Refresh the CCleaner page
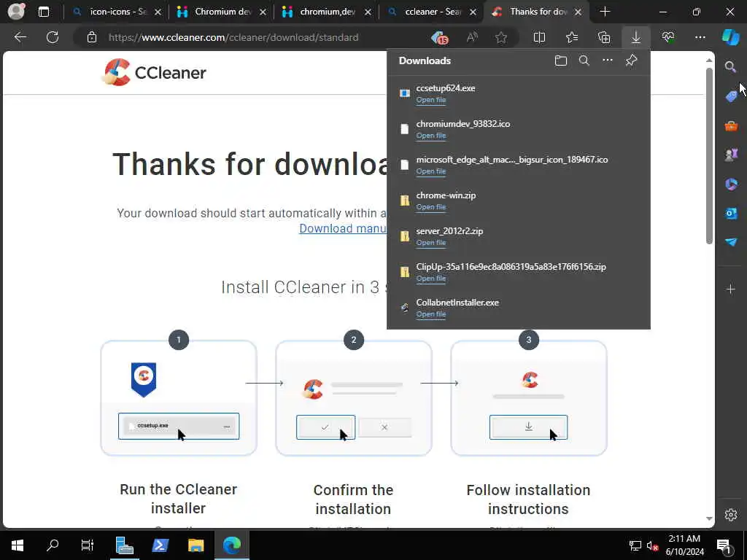The height and width of the screenshot is (560, 747). [53, 37]
